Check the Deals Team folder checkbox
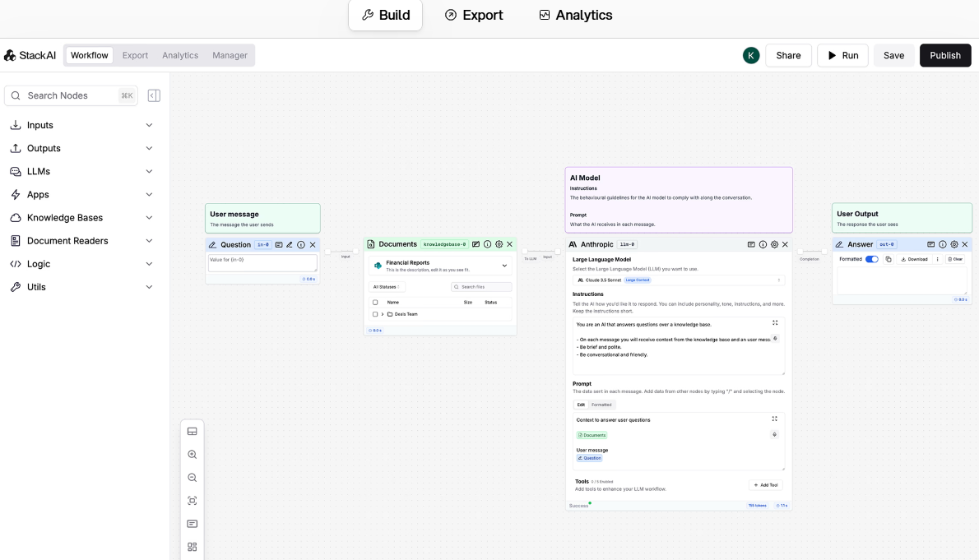979x560 pixels. click(x=375, y=314)
